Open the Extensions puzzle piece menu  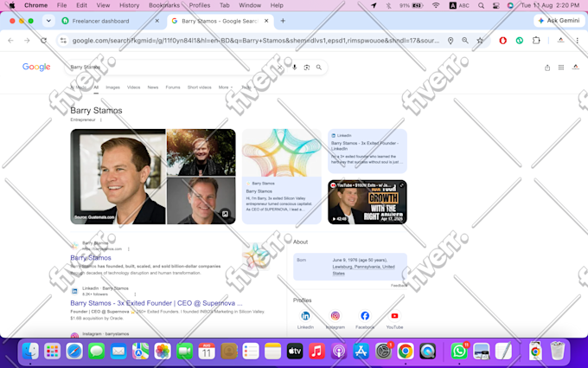pos(536,40)
